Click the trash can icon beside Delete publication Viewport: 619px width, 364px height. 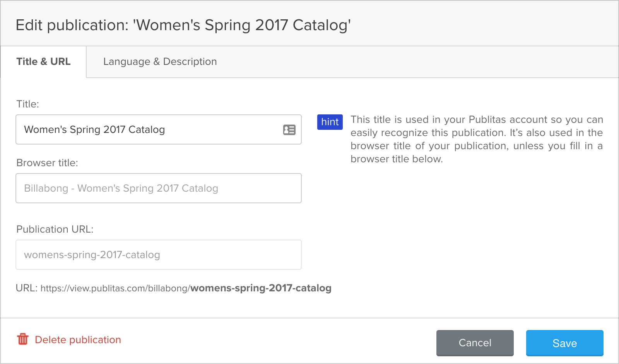[23, 340]
